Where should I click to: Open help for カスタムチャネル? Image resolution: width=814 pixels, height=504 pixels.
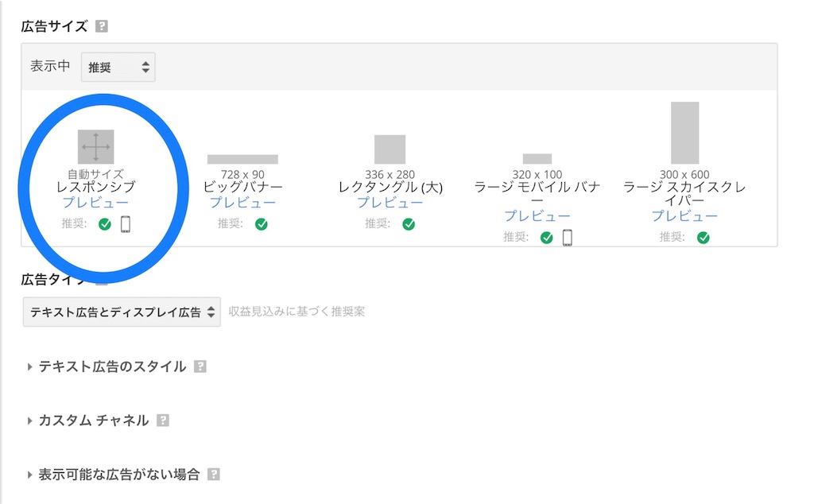[165, 420]
